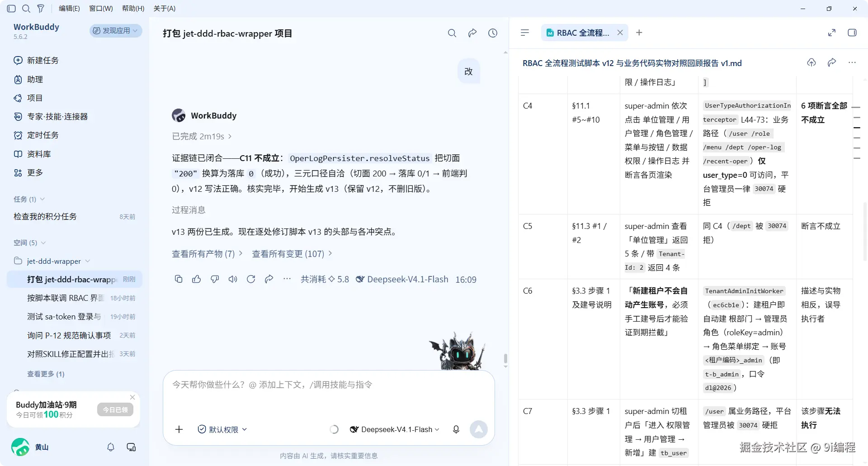868x466 pixels.
Task: Add a new preview tab
Action: coord(639,33)
